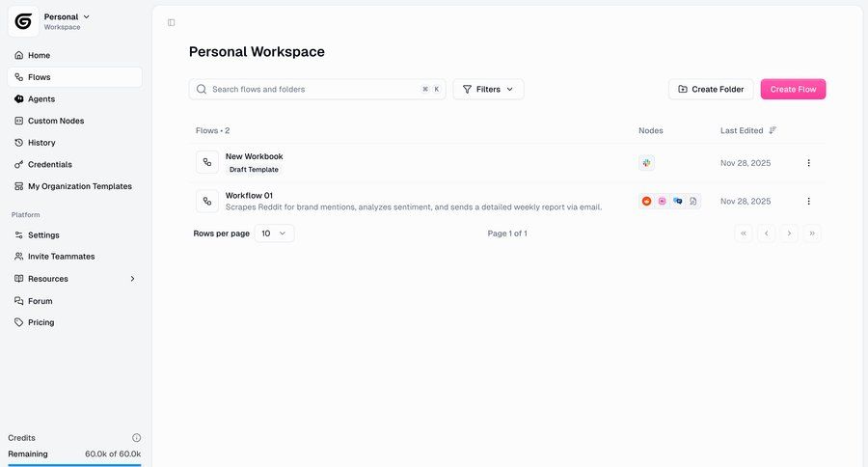This screenshot has height=467, width=868.
Task: Select Flows in the sidebar
Action: 74,77
